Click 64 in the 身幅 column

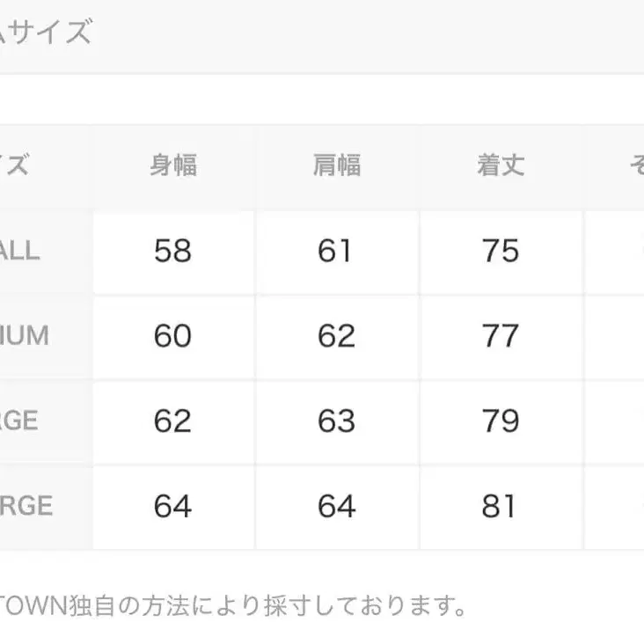tap(172, 507)
